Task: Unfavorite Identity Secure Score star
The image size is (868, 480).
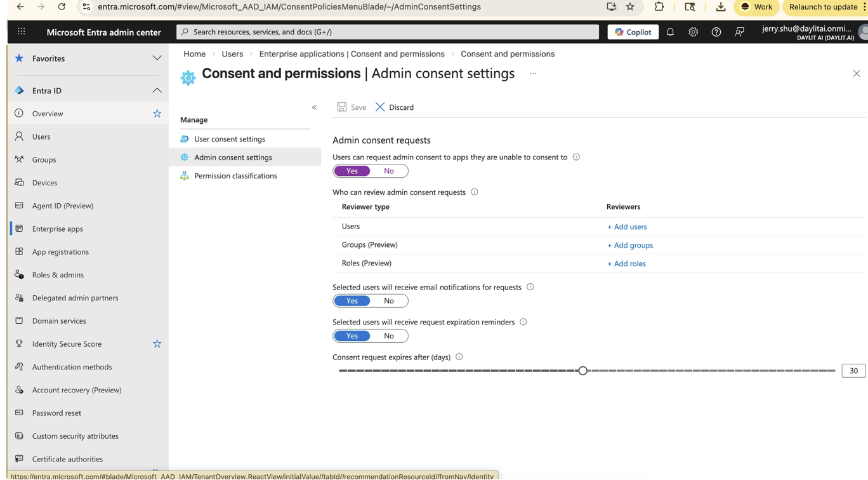Action: pyautogui.click(x=157, y=343)
